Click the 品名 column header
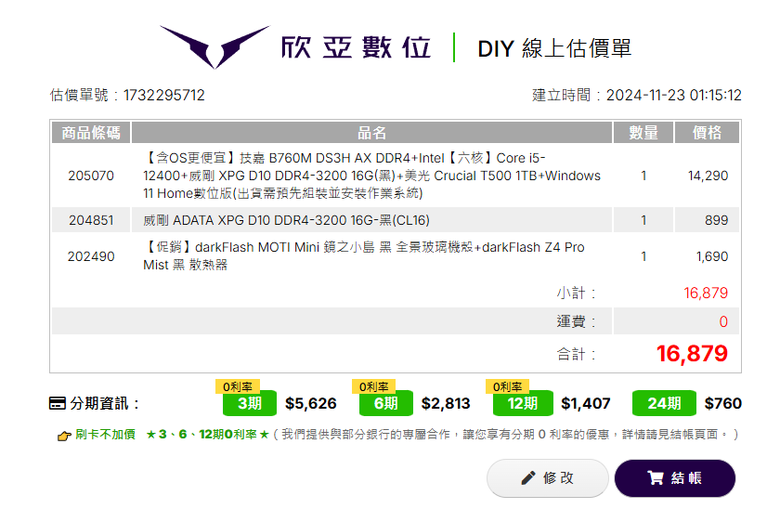Image resolution: width=780 pixels, height=522 pixels. coord(372,133)
